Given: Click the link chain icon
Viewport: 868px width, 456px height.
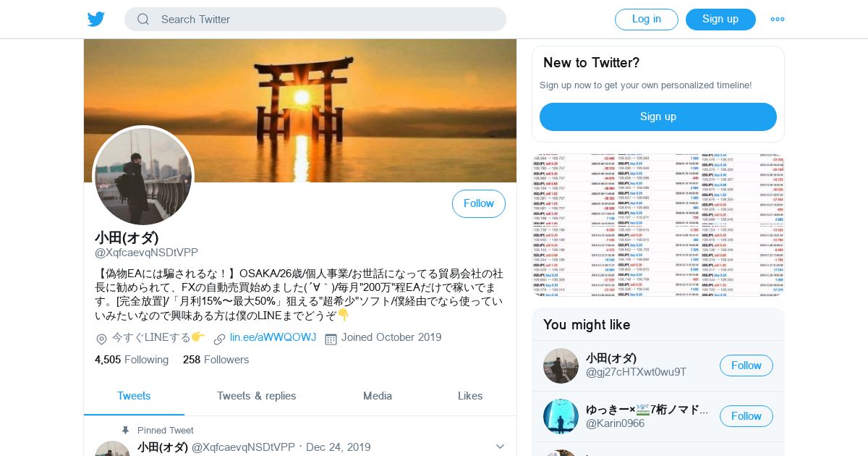Looking at the screenshot, I should pyautogui.click(x=220, y=338).
